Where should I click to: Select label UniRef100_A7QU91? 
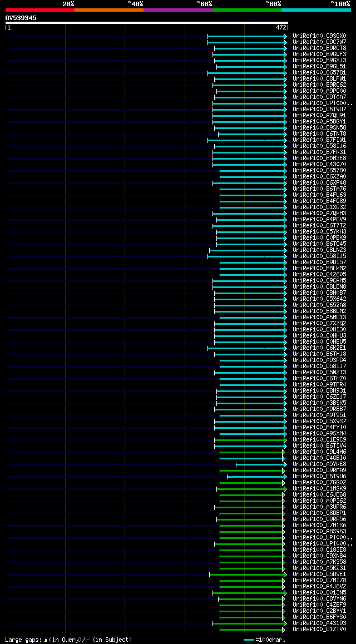pyautogui.click(x=319, y=116)
